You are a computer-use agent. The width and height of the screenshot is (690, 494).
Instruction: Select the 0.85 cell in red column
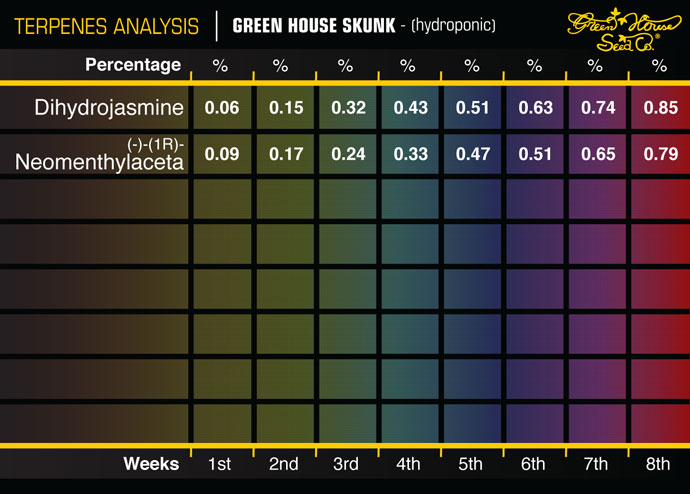point(659,108)
